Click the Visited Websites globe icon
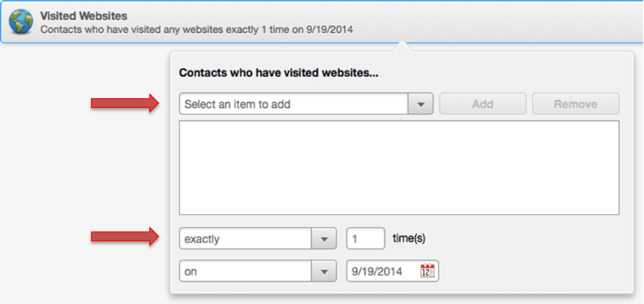 [x=22, y=21]
